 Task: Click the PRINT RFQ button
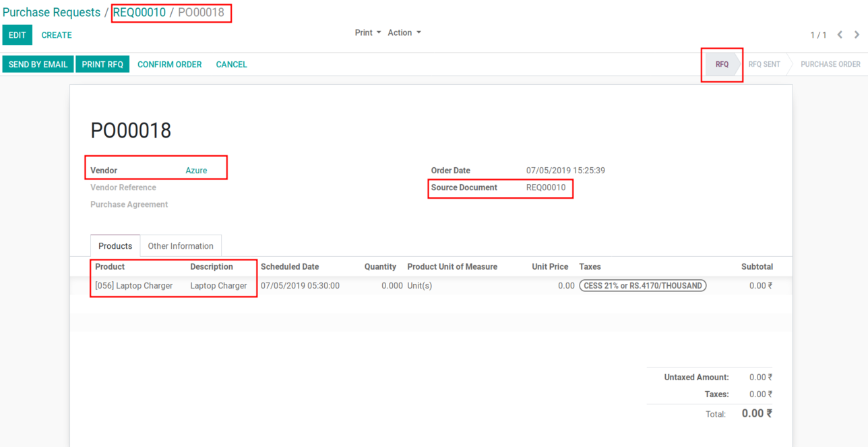pyautogui.click(x=102, y=65)
